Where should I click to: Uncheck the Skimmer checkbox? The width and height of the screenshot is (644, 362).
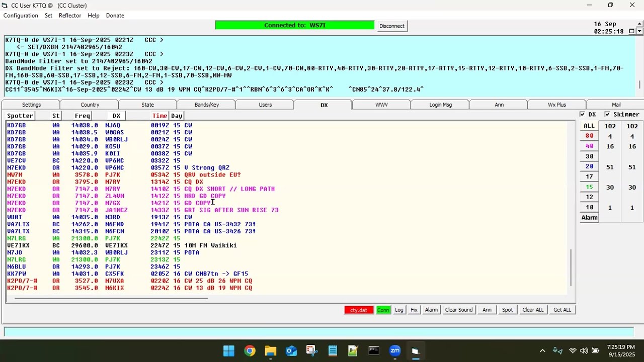(607, 114)
